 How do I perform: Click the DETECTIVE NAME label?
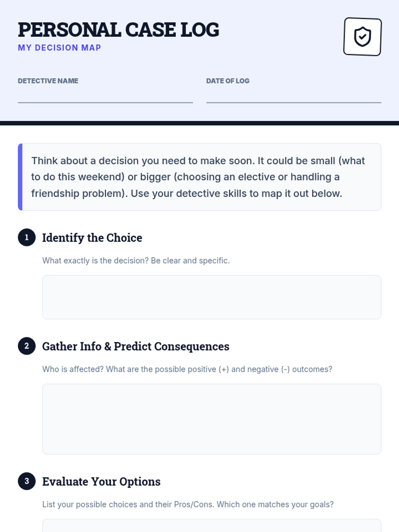click(x=48, y=81)
